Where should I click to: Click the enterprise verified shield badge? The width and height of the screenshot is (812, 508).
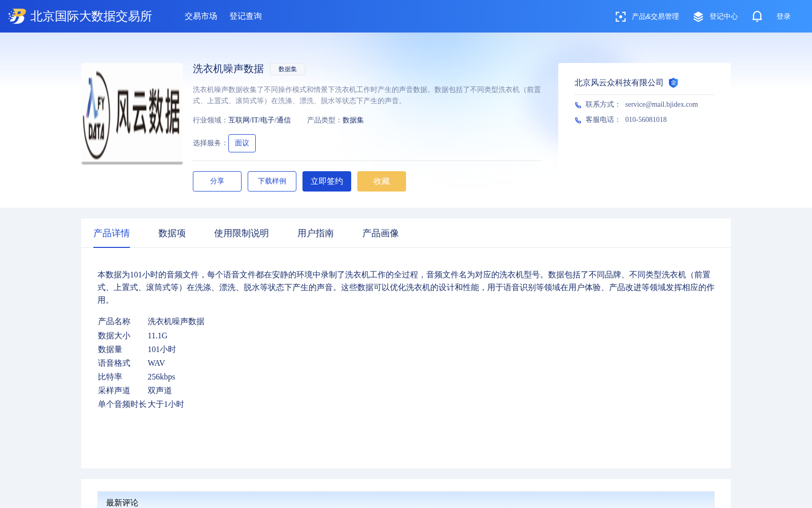click(673, 83)
